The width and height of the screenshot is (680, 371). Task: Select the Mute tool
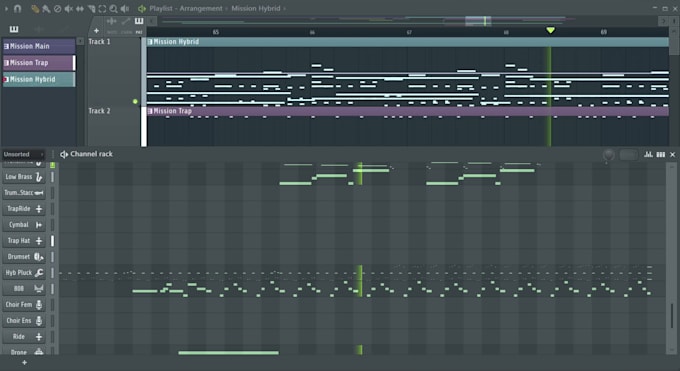pos(69,8)
